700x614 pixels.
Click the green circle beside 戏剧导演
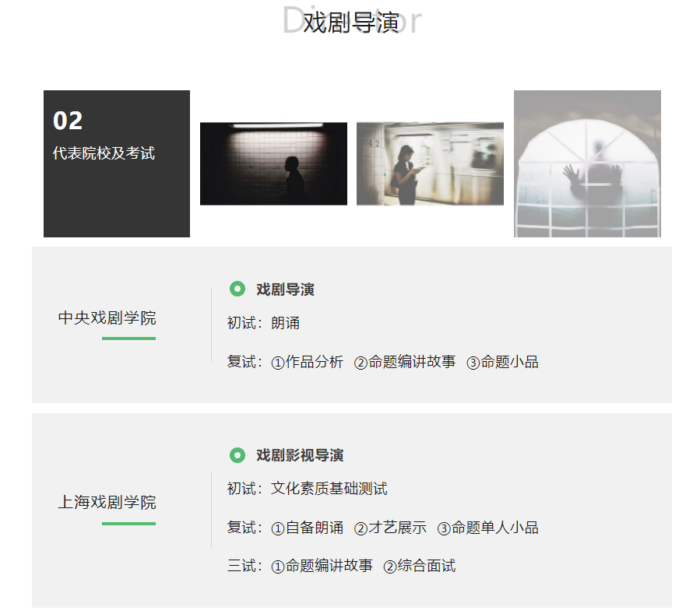click(237, 289)
